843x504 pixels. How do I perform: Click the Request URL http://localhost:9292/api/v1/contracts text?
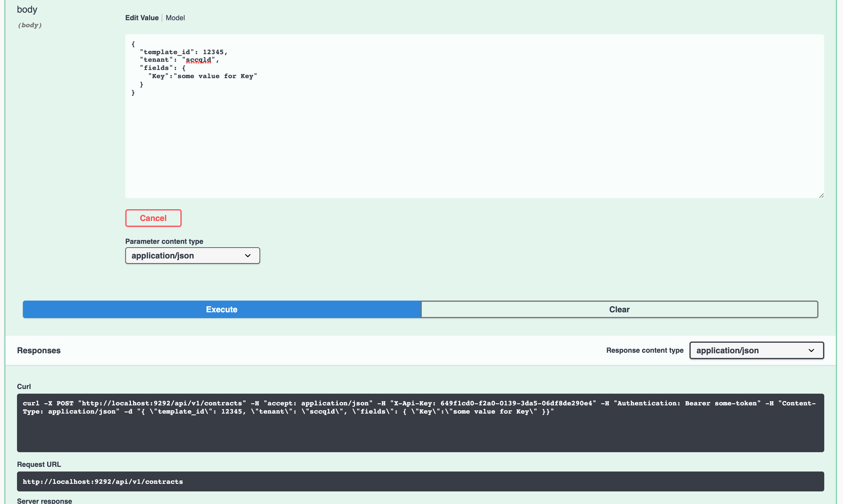(x=103, y=481)
